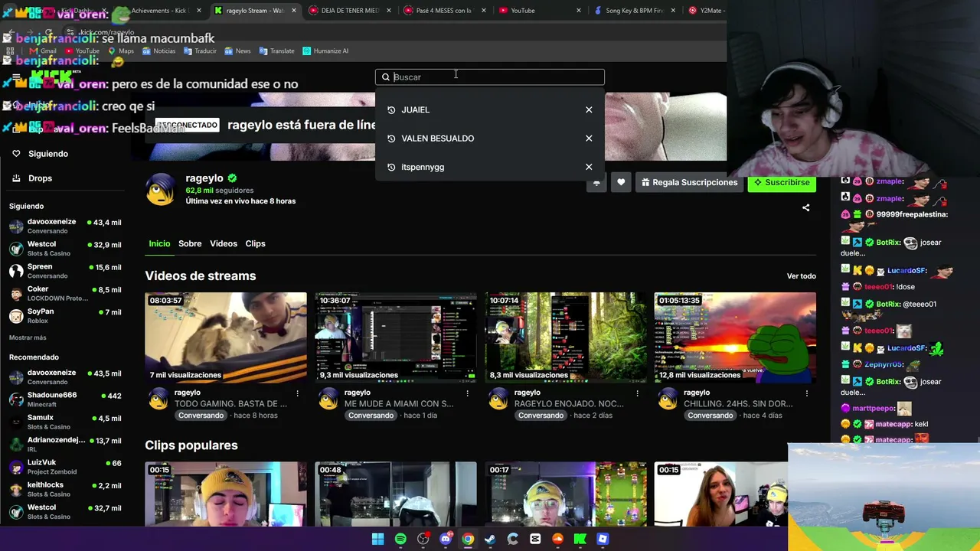Open the Inicio channel tab

pyautogui.click(x=159, y=243)
